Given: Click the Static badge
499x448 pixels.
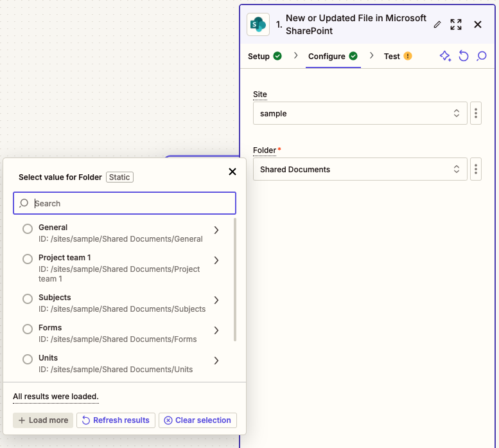Looking at the screenshot, I should tap(119, 177).
